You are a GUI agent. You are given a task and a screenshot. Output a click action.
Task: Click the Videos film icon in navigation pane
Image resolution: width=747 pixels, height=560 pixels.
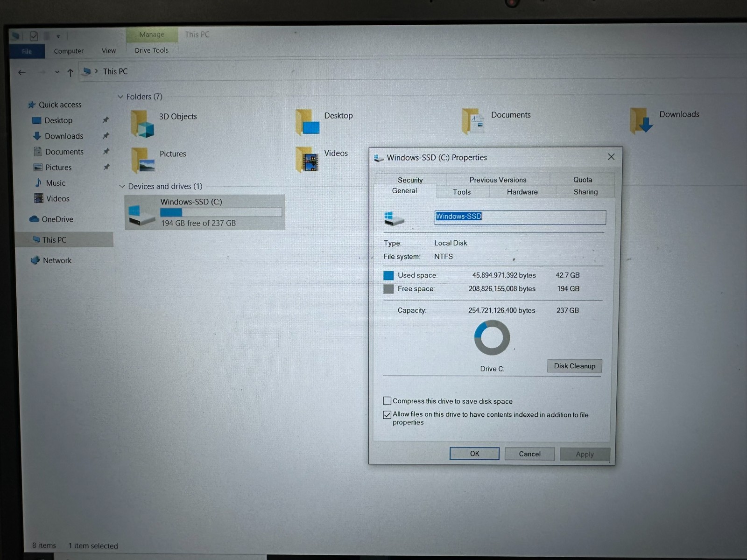[39, 198]
